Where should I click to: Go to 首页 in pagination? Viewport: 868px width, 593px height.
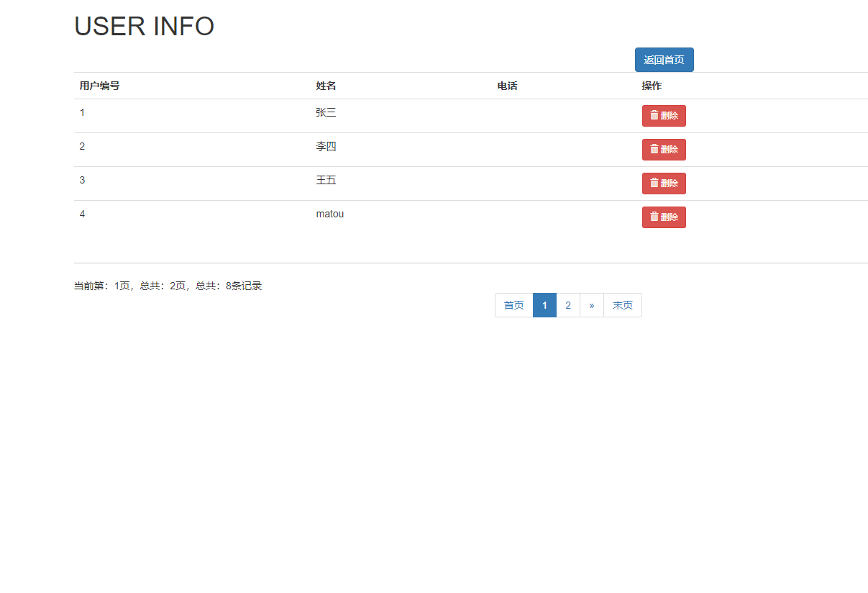point(514,305)
